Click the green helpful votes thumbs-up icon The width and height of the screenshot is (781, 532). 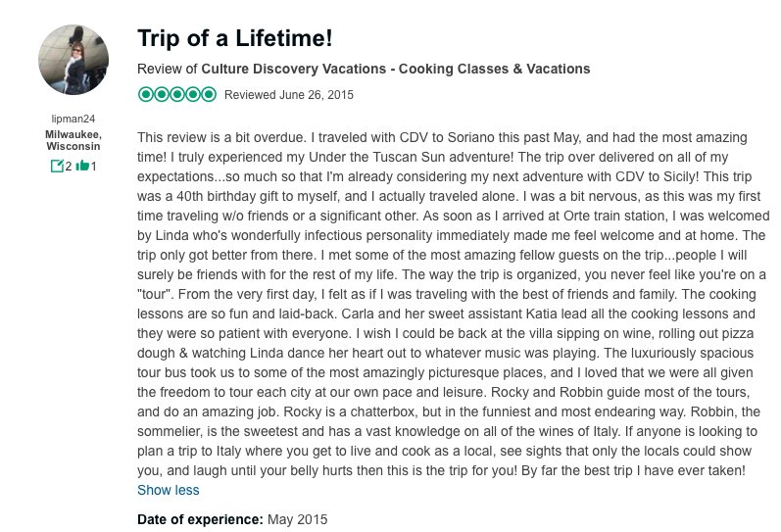click(81, 166)
